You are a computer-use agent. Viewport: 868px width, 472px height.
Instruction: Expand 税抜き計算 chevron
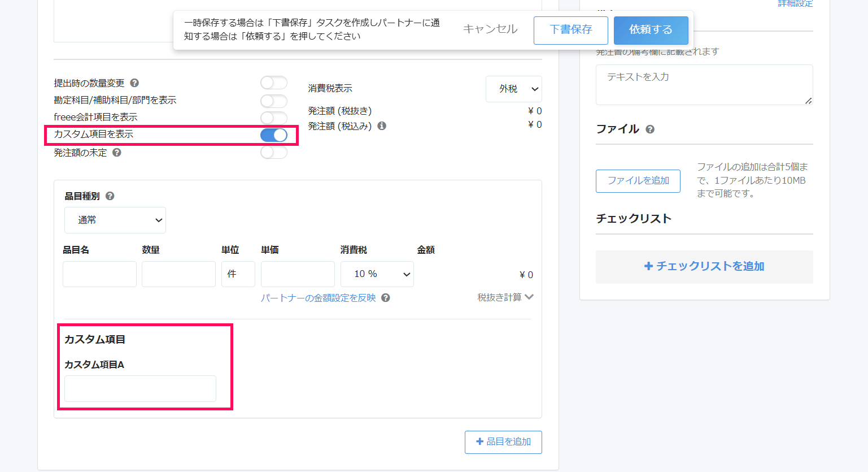(x=529, y=297)
